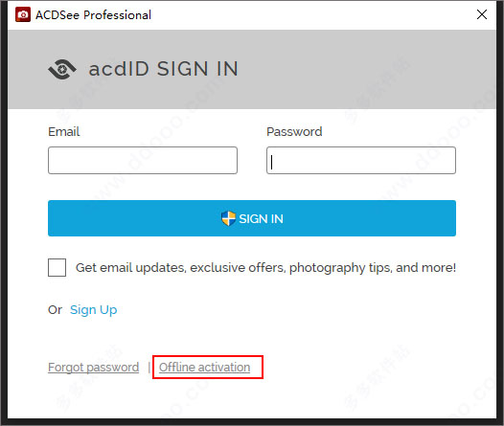Click the acdID eye logo
This screenshot has width=504, height=426.
[62, 69]
